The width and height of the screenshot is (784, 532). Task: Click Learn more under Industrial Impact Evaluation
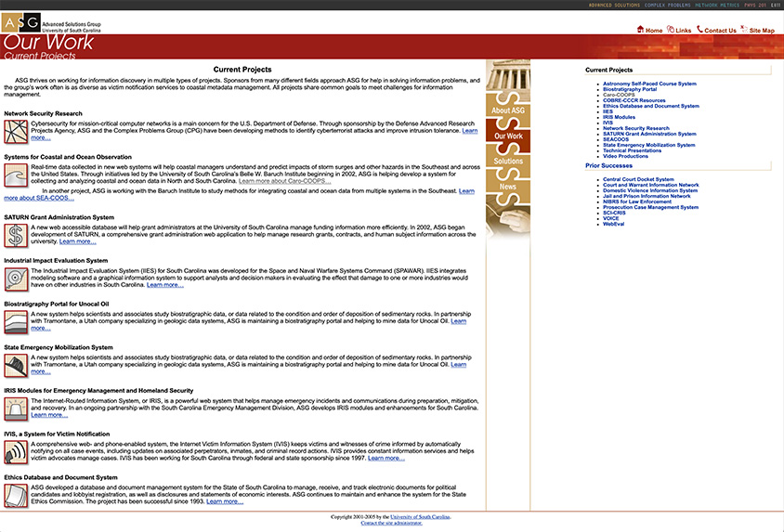tap(165, 285)
